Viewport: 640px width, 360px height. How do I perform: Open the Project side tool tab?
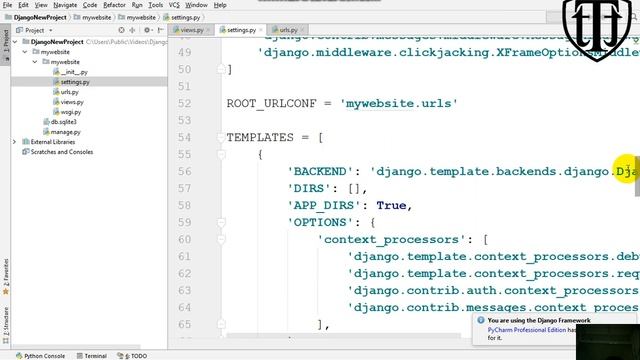click(x=6, y=44)
